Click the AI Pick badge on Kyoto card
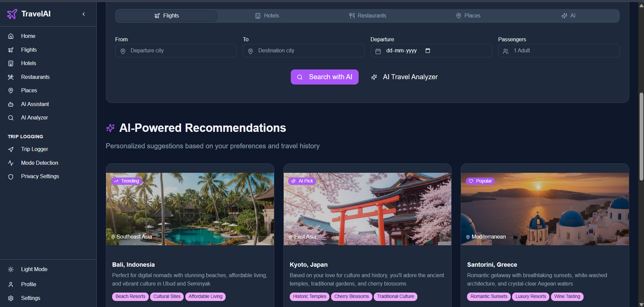 pos(302,181)
